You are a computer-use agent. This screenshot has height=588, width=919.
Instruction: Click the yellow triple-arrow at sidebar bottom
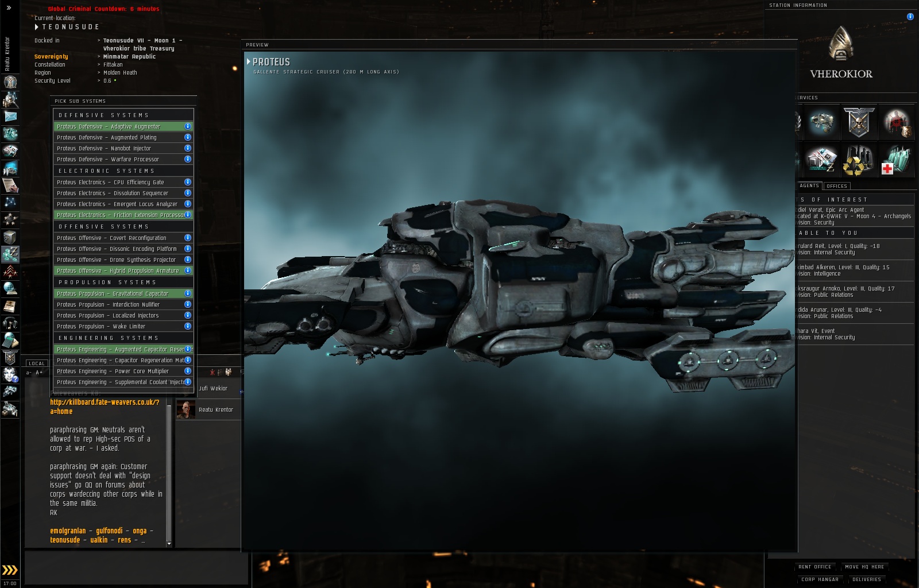pyautogui.click(x=10, y=570)
